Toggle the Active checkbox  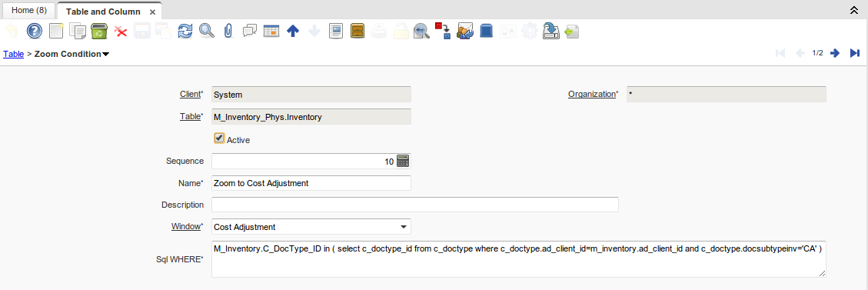(x=219, y=138)
